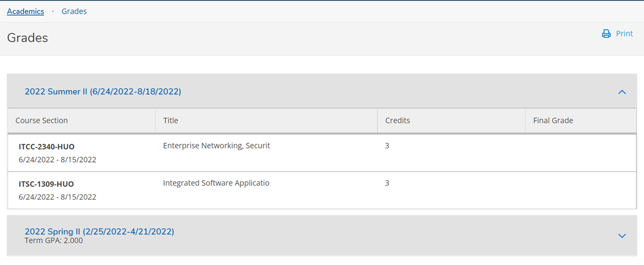The image size is (644, 265).
Task: Click the printer icon
Action: coord(606,34)
